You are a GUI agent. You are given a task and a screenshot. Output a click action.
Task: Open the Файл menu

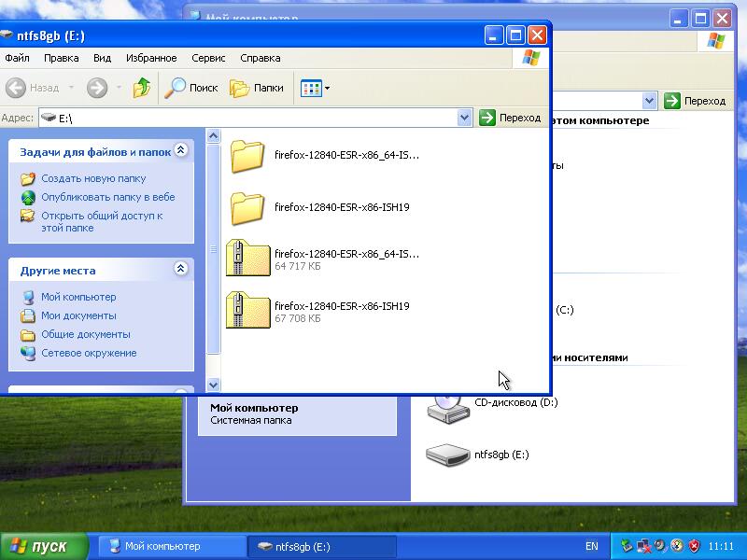(x=17, y=58)
